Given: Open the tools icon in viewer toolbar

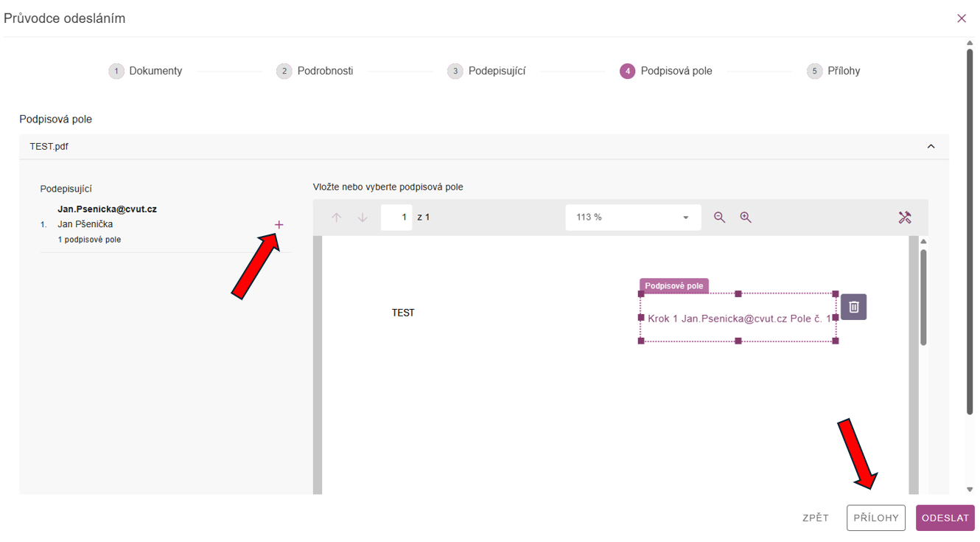Looking at the screenshot, I should coord(905,218).
